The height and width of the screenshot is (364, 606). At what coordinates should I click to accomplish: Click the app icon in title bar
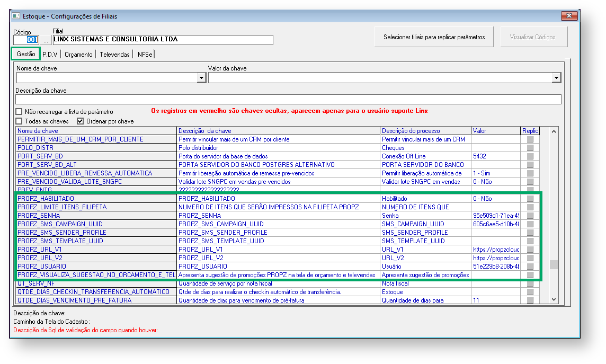16,16
